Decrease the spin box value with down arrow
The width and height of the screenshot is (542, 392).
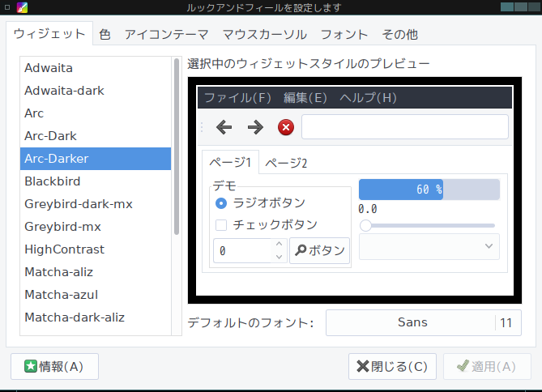click(x=280, y=257)
